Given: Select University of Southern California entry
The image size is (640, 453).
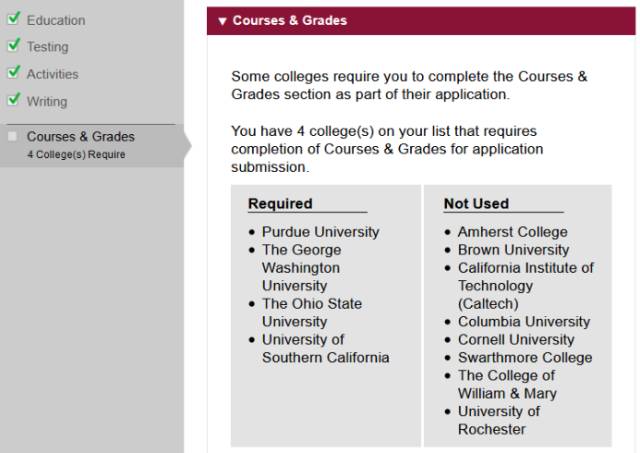Looking at the screenshot, I should 325,349.
